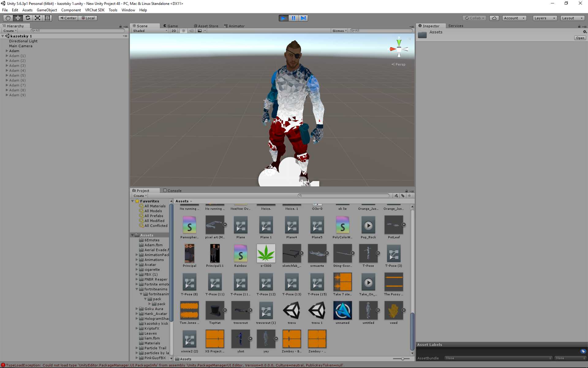Toggle scene lighting sun icon
This screenshot has height=368, width=588.
183,31
